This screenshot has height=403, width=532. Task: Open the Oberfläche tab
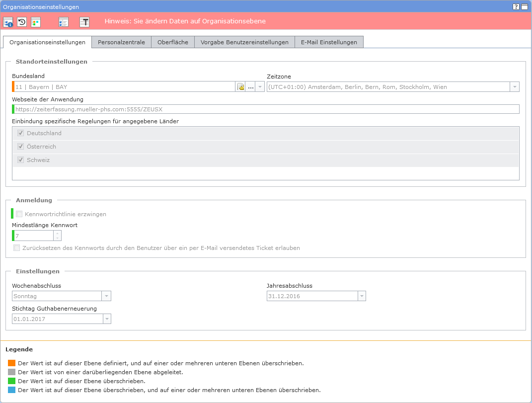click(172, 42)
